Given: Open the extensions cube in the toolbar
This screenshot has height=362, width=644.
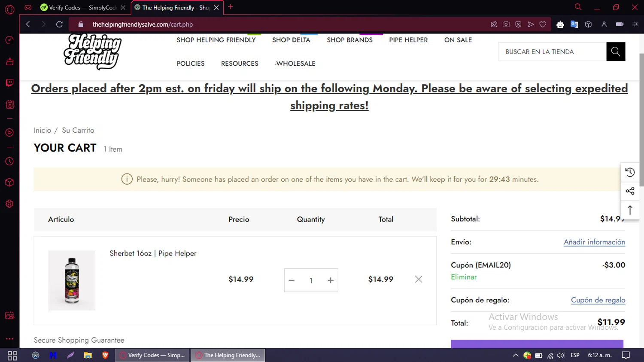Looking at the screenshot, I should 588,24.
